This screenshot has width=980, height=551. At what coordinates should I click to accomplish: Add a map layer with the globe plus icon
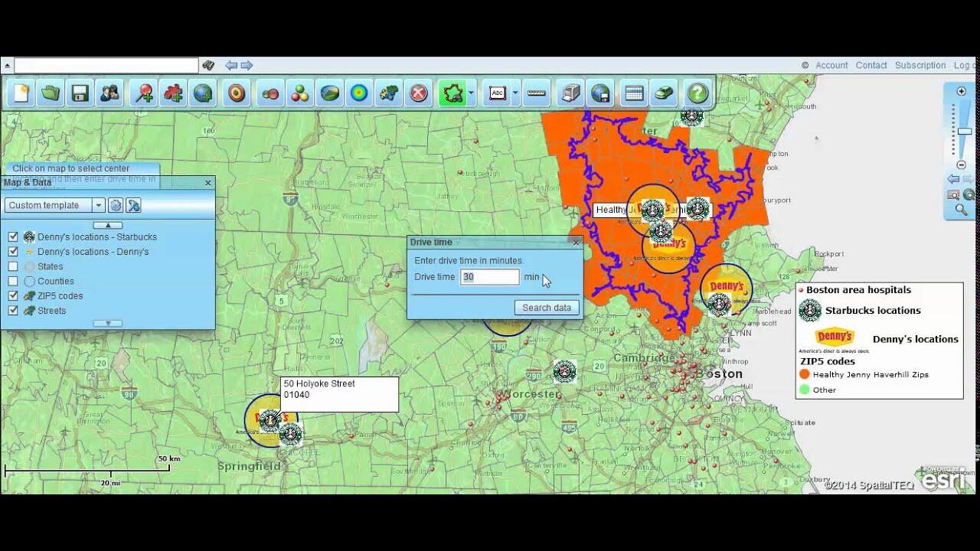tap(203, 93)
